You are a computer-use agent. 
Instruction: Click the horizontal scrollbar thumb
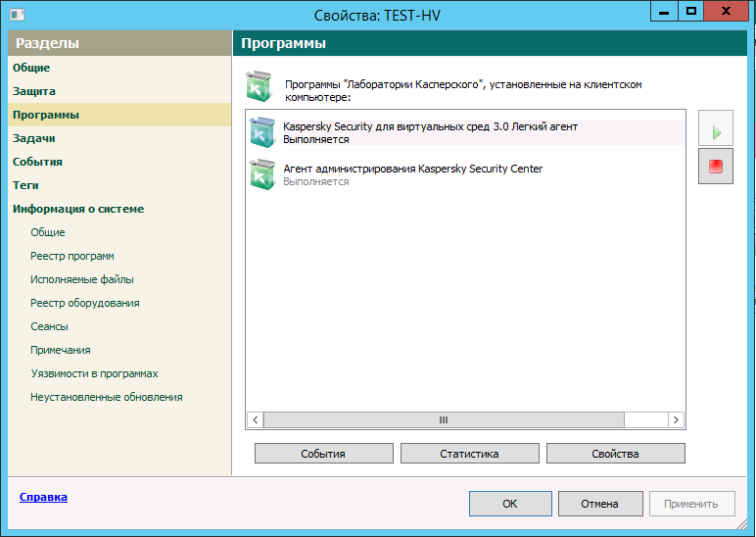pos(444,419)
